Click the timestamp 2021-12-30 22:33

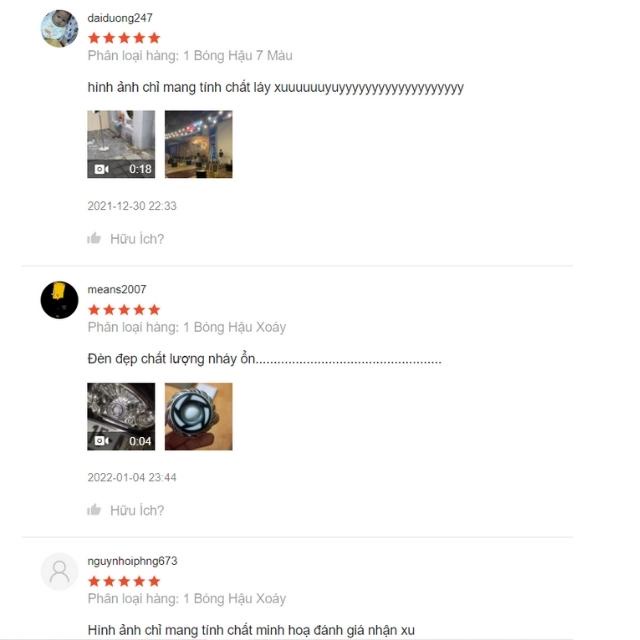point(132,206)
